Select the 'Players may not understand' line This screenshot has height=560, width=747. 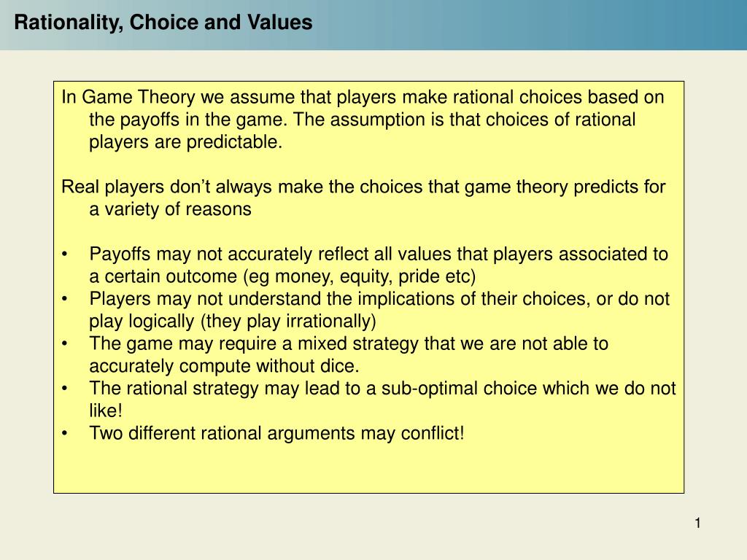[x=379, y=299]
